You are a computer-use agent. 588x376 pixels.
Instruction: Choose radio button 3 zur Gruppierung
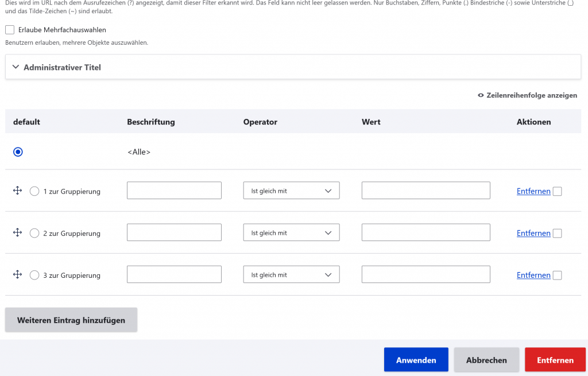[x=34, y=275]
